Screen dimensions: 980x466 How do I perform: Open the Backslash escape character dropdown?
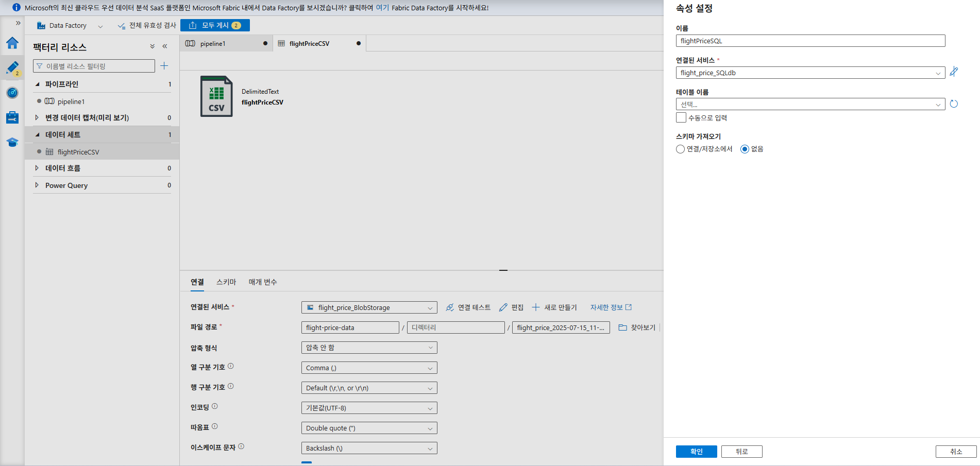point(369,448)
